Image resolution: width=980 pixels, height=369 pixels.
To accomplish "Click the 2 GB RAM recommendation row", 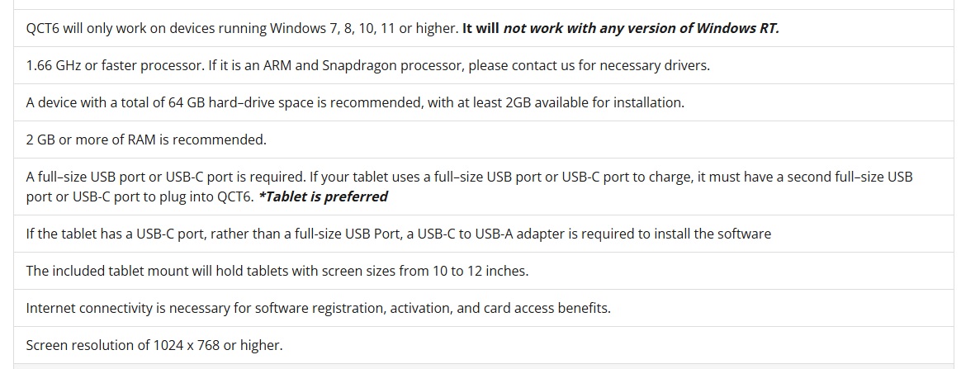I will click(146, 140).
